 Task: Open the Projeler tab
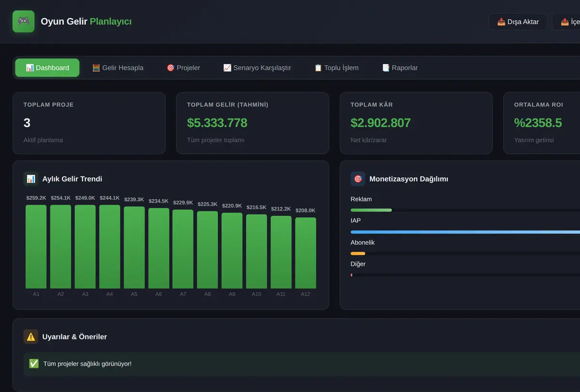tap(183, 68)
